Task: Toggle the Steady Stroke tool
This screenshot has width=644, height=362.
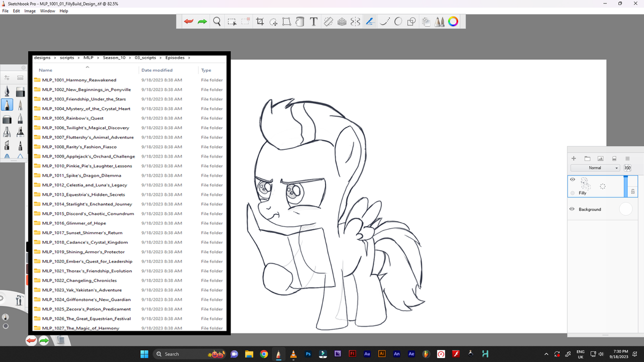Action: coord(370,22)
